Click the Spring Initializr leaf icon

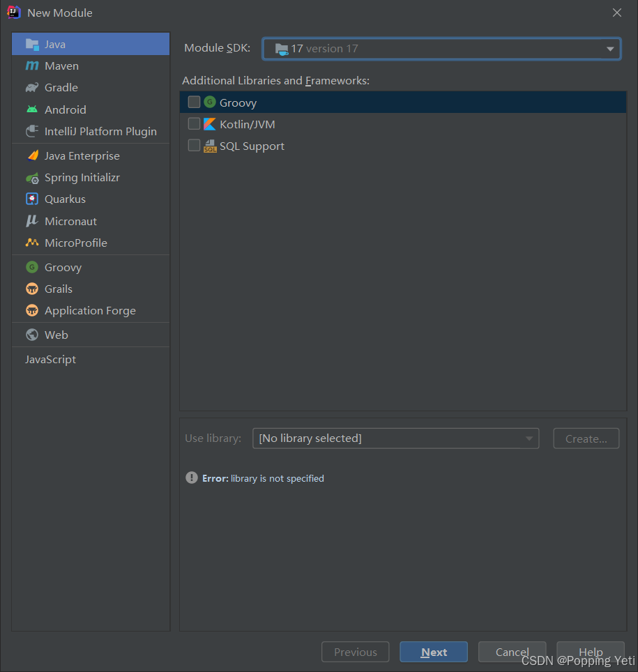33,178
